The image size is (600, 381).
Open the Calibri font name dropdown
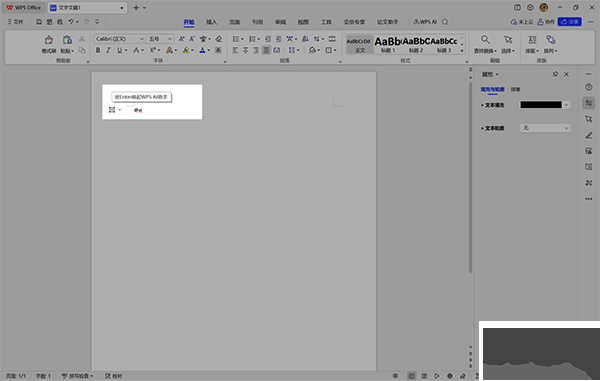(142, 39)
